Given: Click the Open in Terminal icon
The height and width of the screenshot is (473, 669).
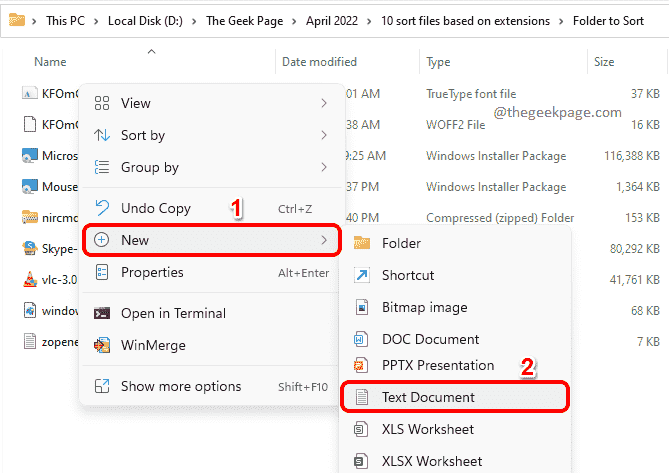Looking at the screenshot, I should (x=101, y=313).
